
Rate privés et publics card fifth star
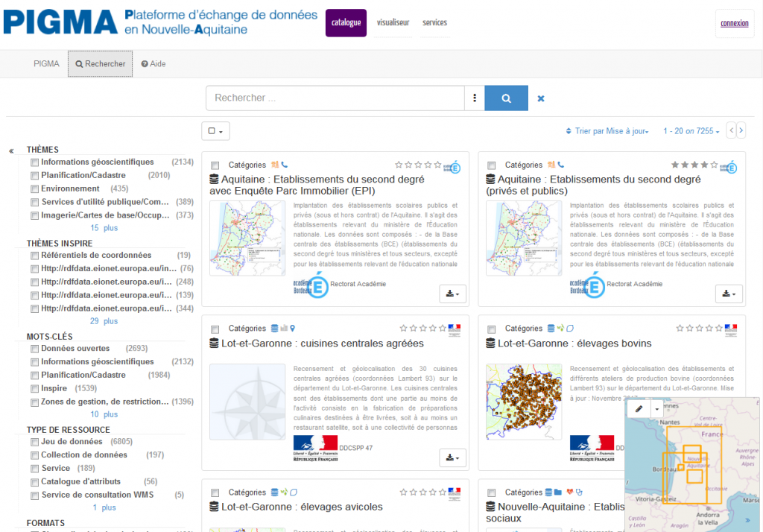pyautogui.click(x=714, y=165)
